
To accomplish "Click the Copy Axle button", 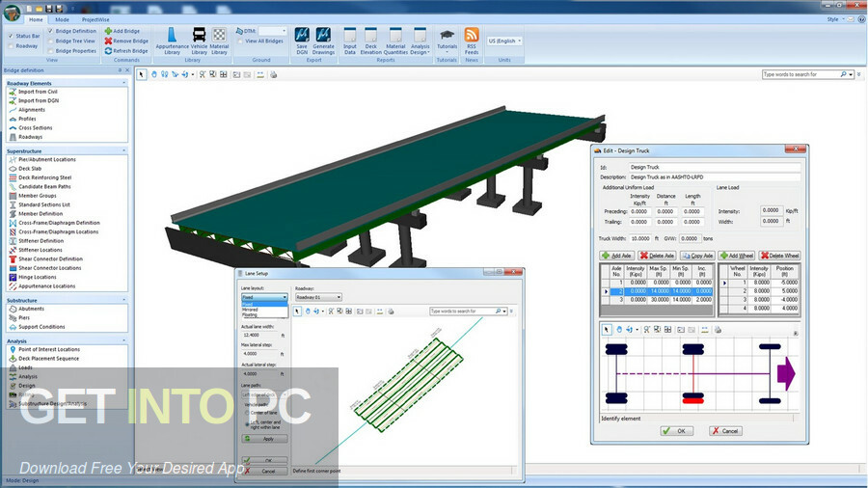I will pyautogui.click(x=697, y=256).
